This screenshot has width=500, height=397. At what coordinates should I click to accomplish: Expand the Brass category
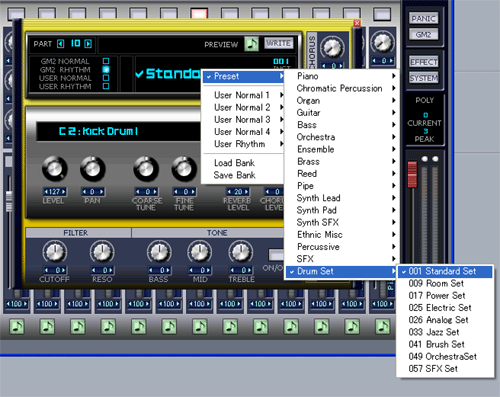342,161
